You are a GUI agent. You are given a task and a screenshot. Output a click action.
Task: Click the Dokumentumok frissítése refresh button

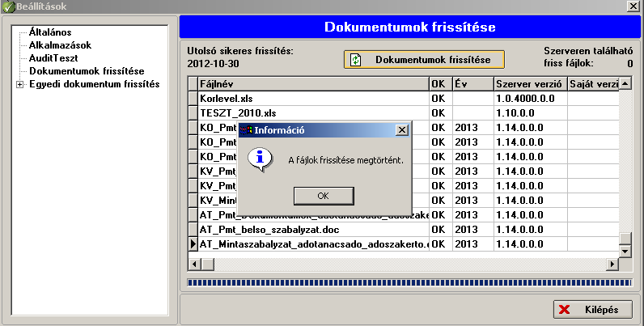[x=424, y=60]
